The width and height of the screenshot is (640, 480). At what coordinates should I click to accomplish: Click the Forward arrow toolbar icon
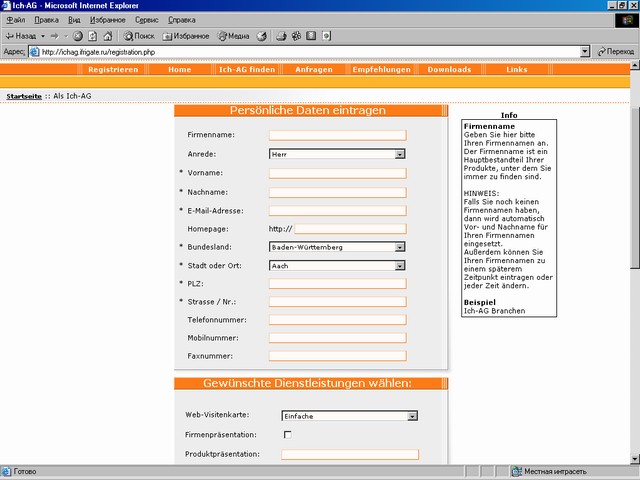(55, 36)
